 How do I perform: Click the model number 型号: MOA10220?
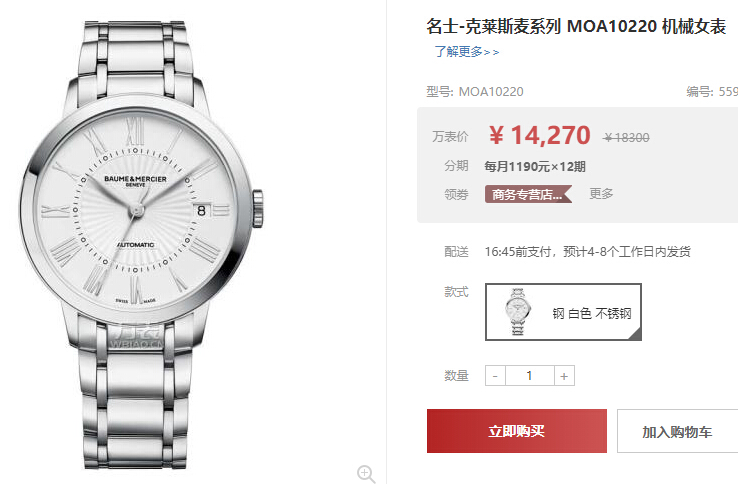pyautogui.click(x=474, y=91)
